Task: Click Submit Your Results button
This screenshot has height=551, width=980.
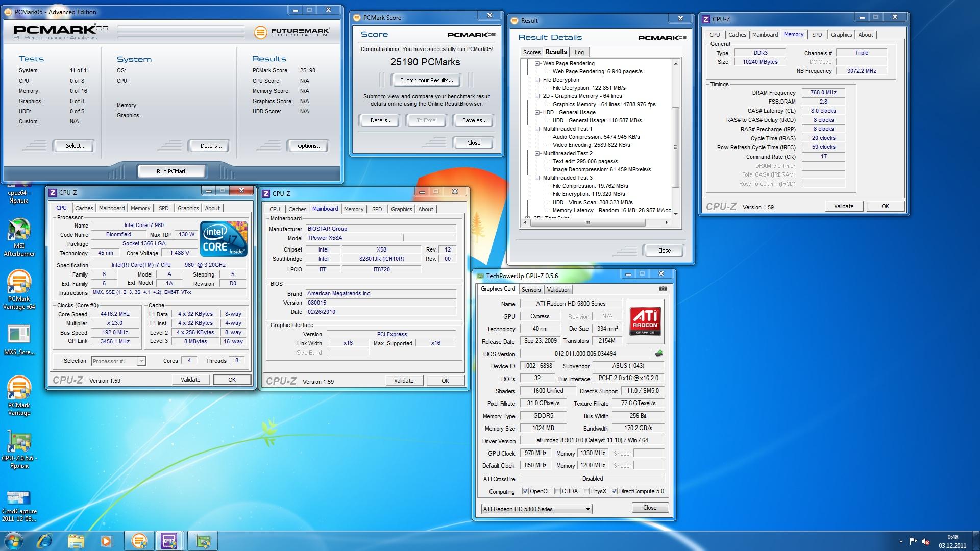Action: (x=426, y=80)
